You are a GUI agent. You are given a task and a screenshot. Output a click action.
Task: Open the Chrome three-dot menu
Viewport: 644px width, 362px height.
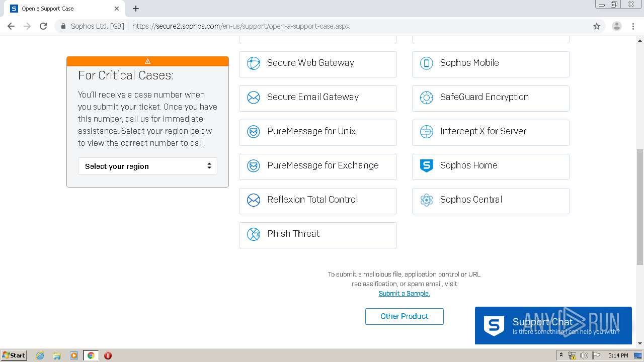click(x=633, y=26)
